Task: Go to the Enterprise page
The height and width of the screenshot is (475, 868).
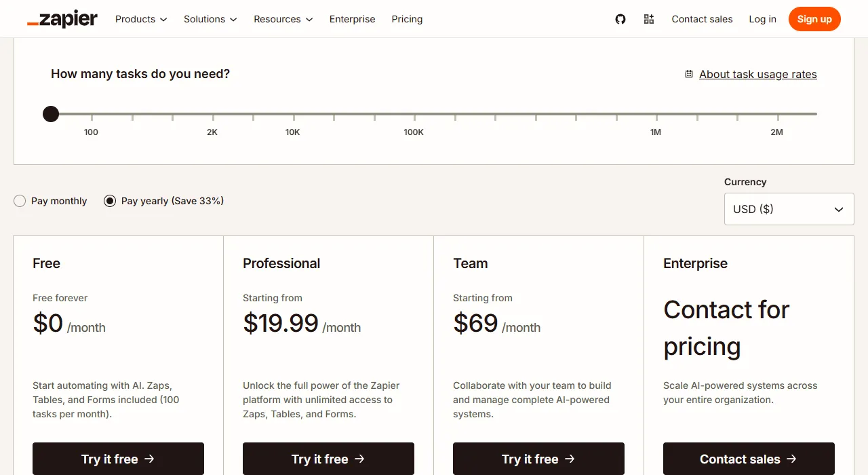Action: [x=352, y=19]
